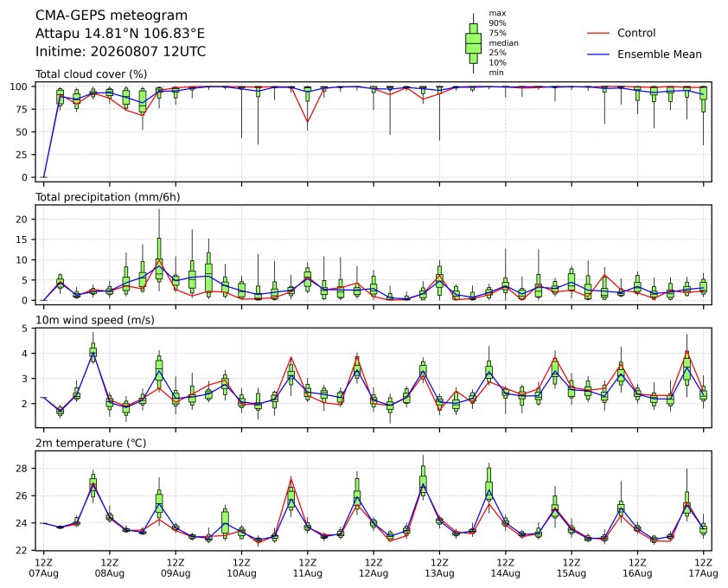Click the CMA-GEPS meteogram title

click(x=112, y=16)
